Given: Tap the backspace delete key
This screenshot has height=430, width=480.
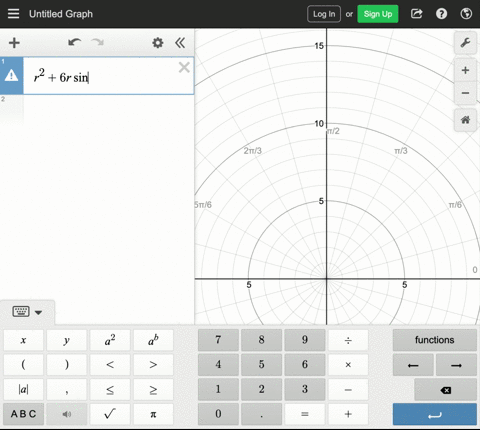Looking at the screenshot, I should pos(446,390).
